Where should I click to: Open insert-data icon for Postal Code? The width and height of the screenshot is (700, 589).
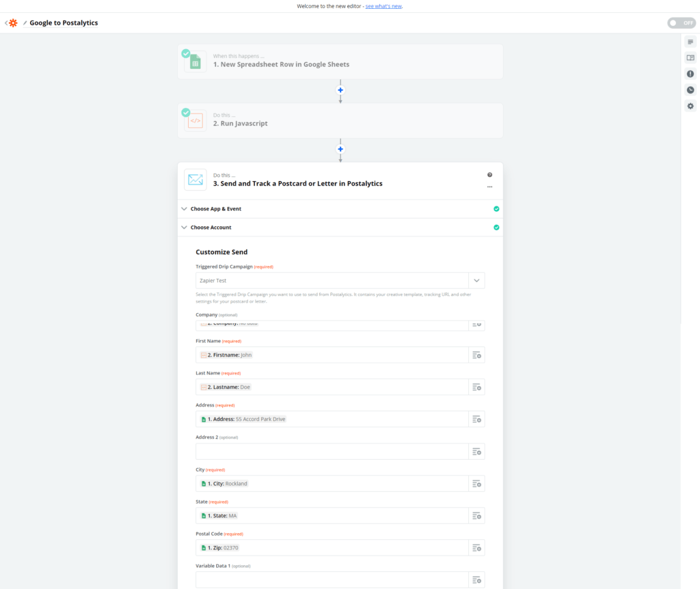476,548
